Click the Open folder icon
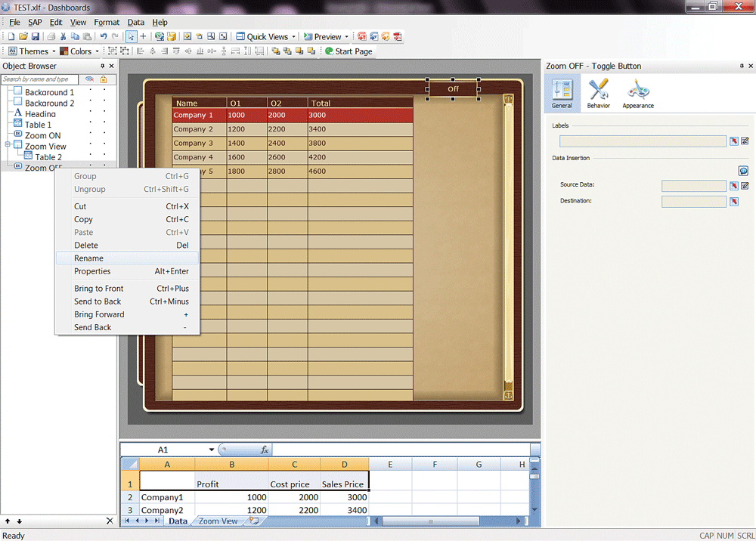Screen dimensions: 756x541 point(23,36)
